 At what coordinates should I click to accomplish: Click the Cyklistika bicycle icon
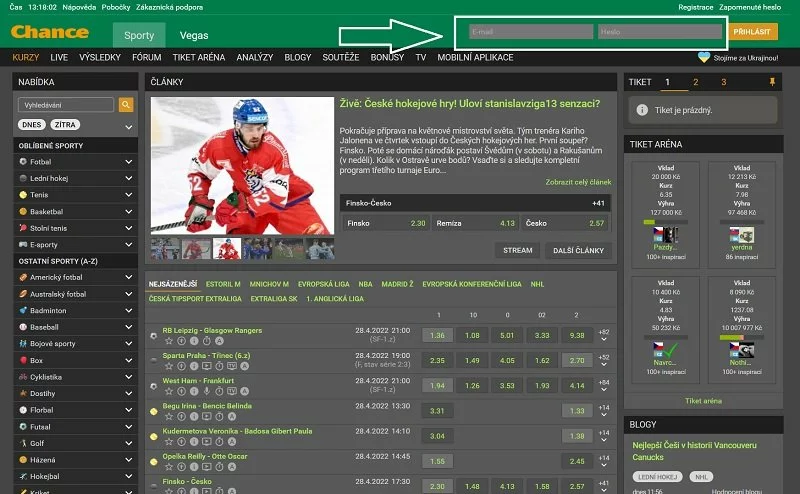click(x=23, y=377)
